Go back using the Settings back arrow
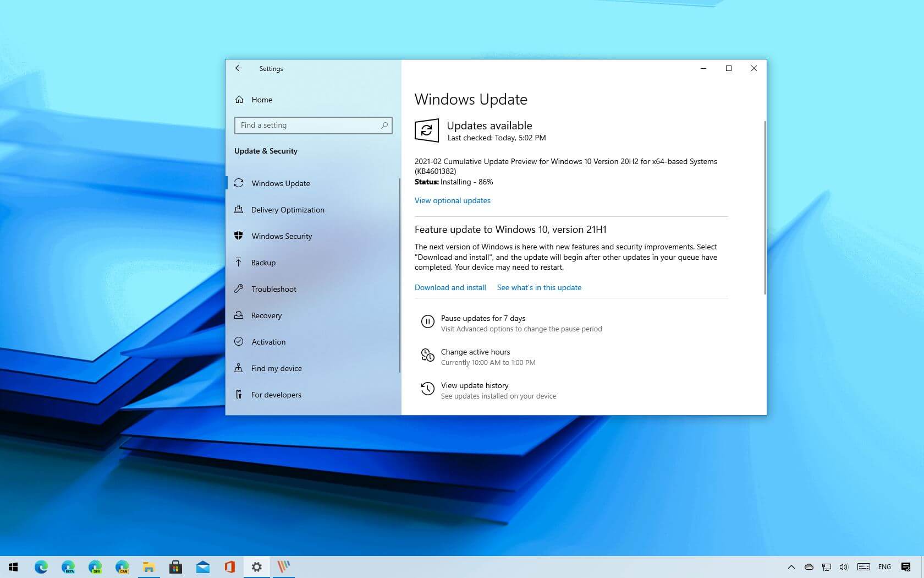Viewport: 924px width, 578px height. 239,68
